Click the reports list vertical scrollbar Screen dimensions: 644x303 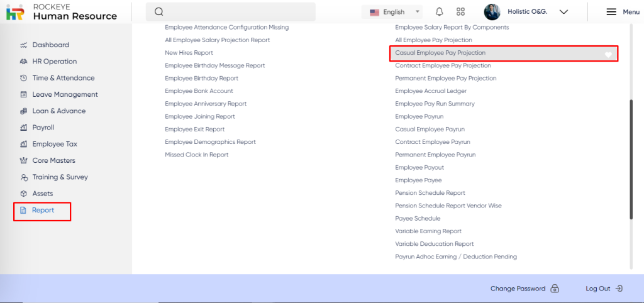[x=631, y=160]
